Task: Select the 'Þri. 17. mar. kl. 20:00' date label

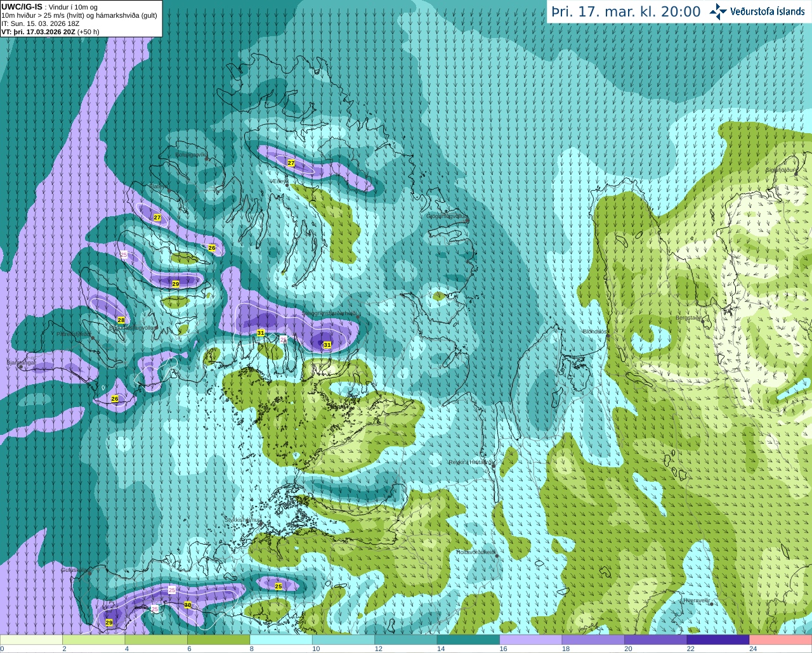Action: [x=626, y=12]
